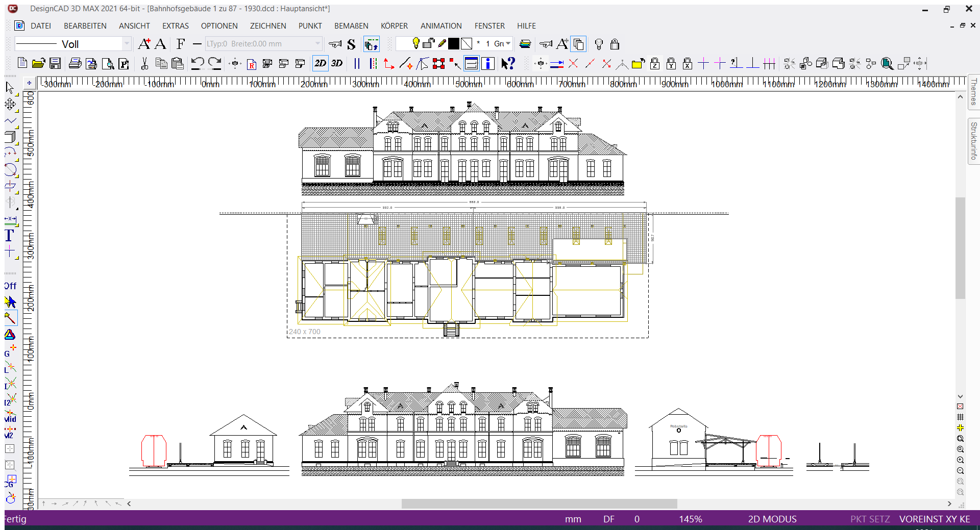Open the Strukturinfo side panel tab

click(973, 141)
